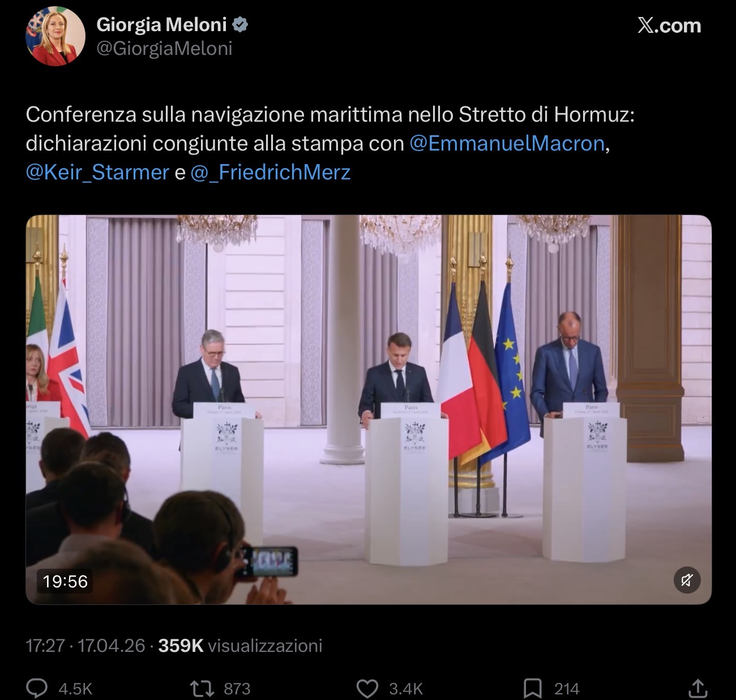
Task: Click the 4.5K replies count
Action: [75, 689]
